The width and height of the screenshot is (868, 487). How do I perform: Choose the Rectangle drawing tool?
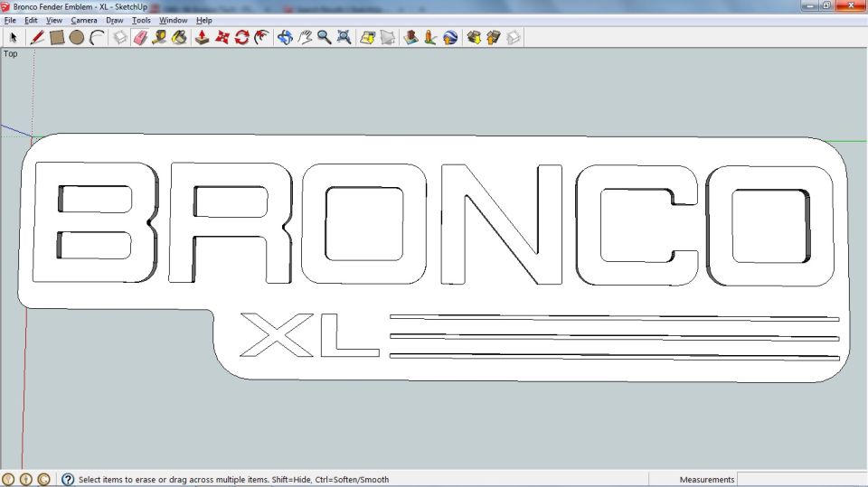[x=56, y=38]
